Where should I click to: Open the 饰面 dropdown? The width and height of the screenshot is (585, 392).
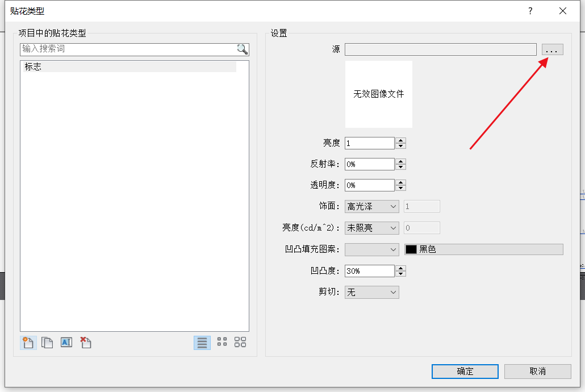pyautogui.click(x=371, y=207)
